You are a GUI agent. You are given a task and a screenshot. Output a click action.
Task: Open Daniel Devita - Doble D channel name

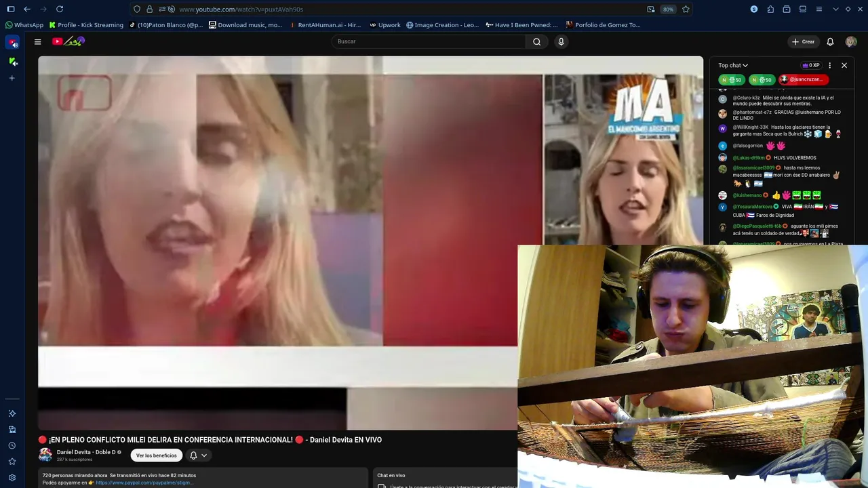[x=86, y=452]
